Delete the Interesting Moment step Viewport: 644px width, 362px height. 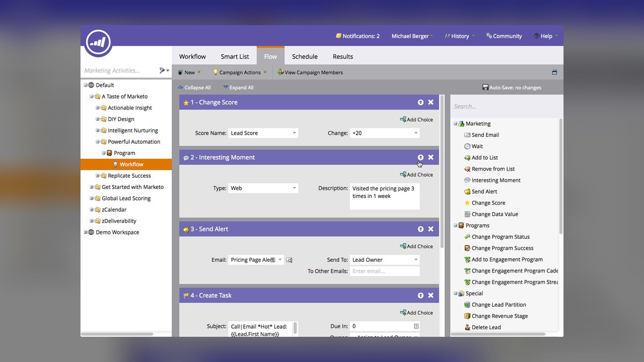tap(430, 158)
